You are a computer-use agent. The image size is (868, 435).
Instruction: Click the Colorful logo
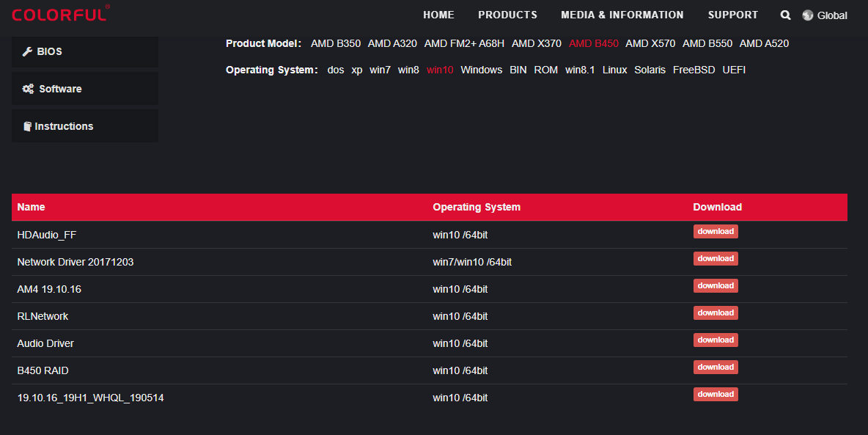pyautogui.click(x=60, y=14)
